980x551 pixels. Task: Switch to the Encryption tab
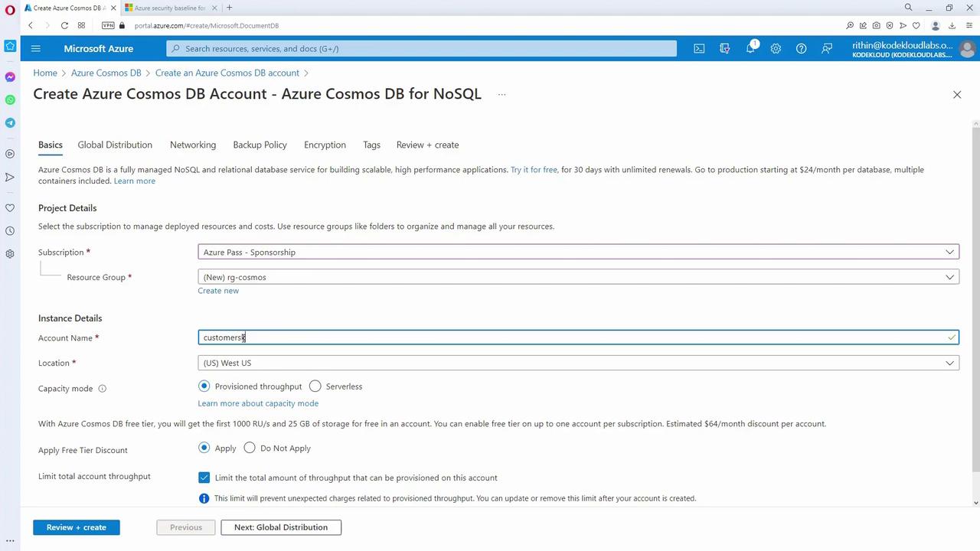(x=325, y=145)
